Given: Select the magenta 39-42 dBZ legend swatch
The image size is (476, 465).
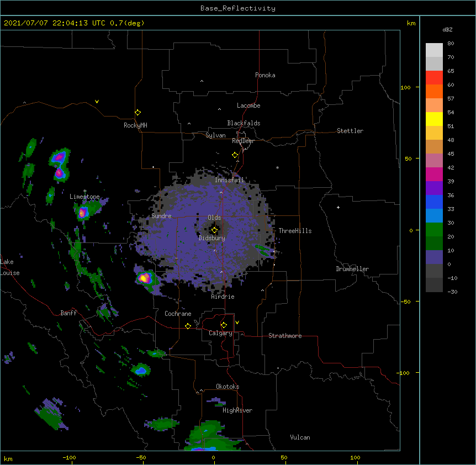Looking at the screenshot, I should [x=434, y=174].
